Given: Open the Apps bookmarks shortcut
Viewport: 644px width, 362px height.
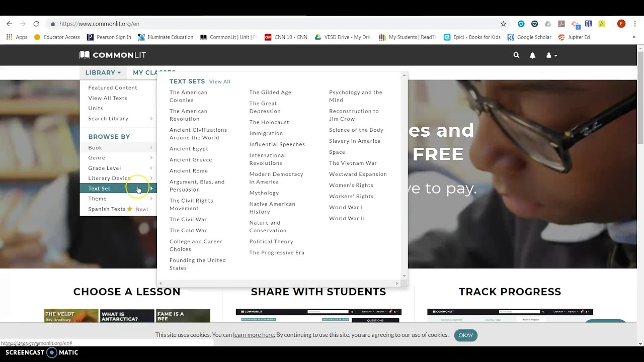Looking at the screenshot, I should click(17, 37).
